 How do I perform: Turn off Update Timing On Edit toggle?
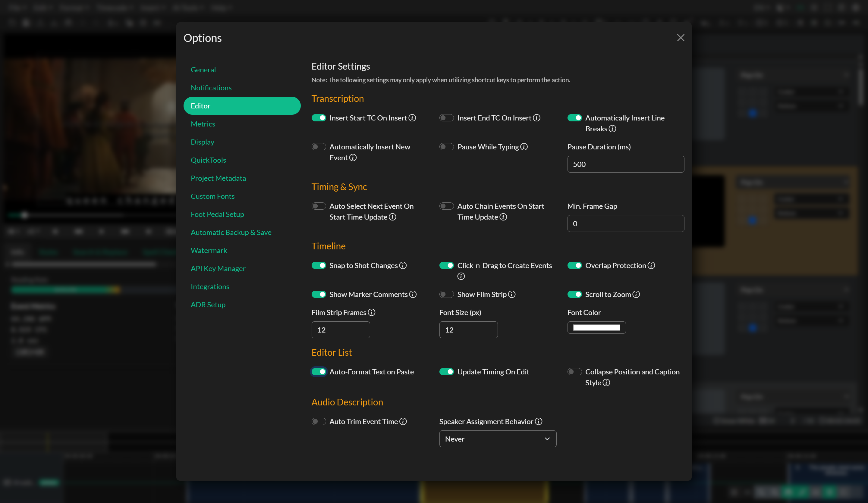point(446,372)
